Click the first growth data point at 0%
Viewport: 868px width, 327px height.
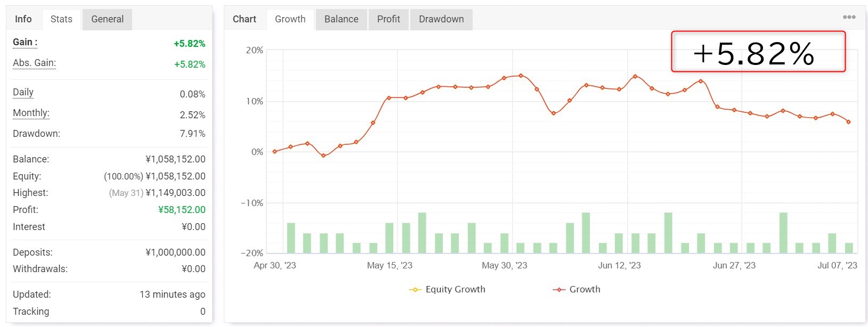[x=275, y=152]
